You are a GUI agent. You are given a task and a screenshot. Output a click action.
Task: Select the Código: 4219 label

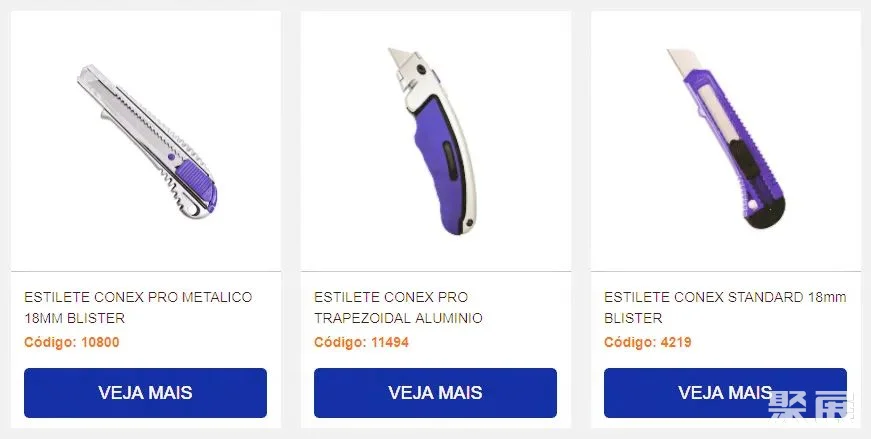click(x=648, y=342)
